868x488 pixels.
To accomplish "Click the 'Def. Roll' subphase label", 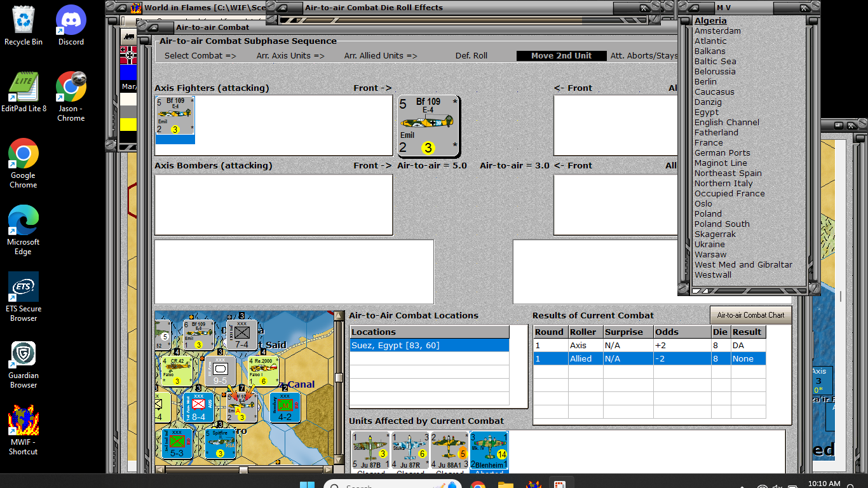I will pyautogui.click(x=471, y=55).
